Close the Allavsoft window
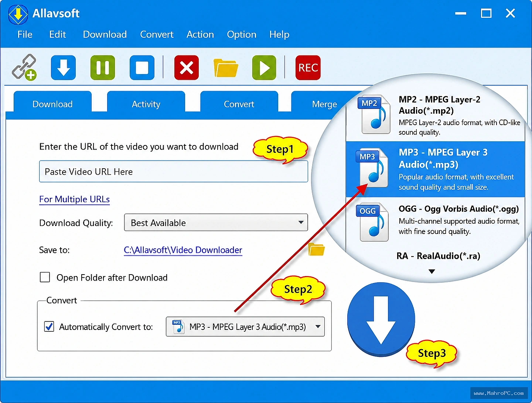Screen dimensions: 532x403 click(x=511, y=14)
